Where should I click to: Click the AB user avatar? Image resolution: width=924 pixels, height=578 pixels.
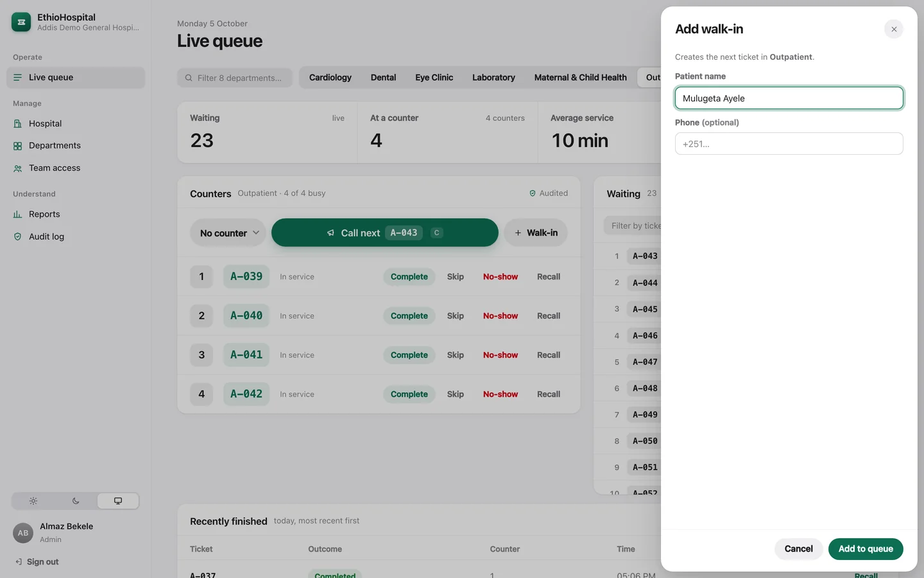point(23,533)
